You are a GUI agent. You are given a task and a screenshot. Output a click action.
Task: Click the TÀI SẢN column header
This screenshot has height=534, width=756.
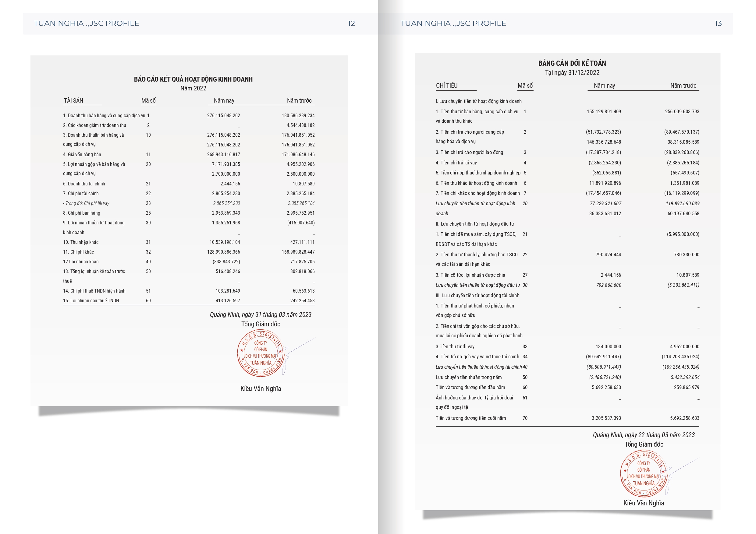[x=73, y=101]
